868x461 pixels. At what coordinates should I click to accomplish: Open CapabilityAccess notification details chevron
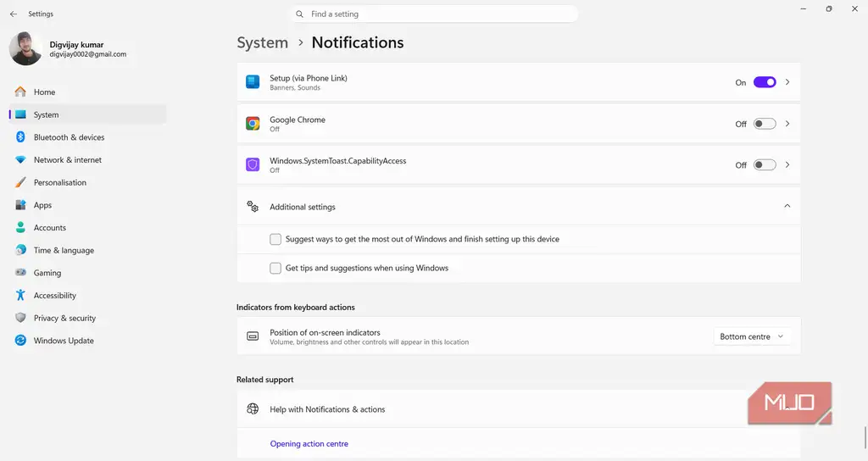[x=787, y=164]
